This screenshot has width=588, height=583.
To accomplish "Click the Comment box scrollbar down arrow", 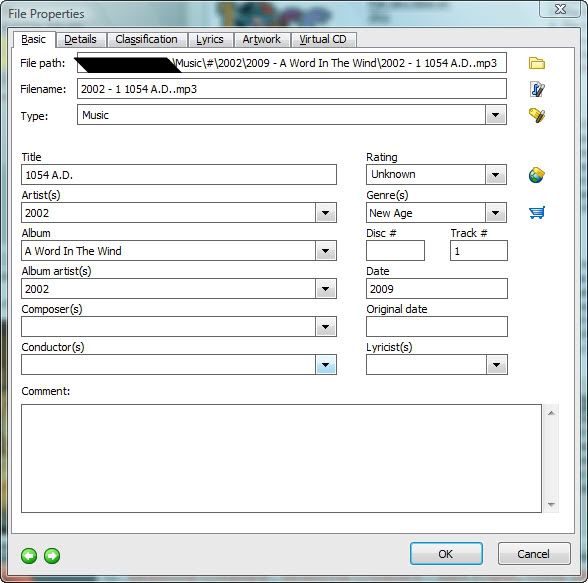I will pos(551,505).
